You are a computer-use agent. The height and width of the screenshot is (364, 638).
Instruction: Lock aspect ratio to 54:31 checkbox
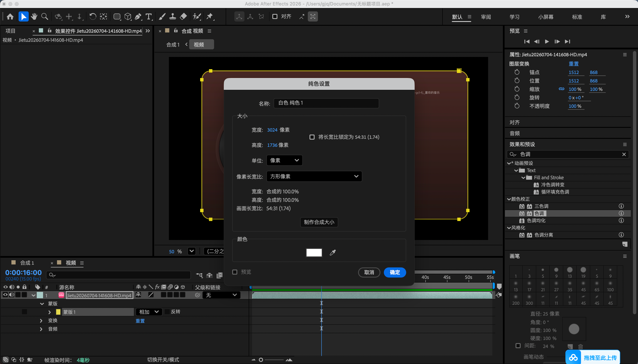coord(312,137)
